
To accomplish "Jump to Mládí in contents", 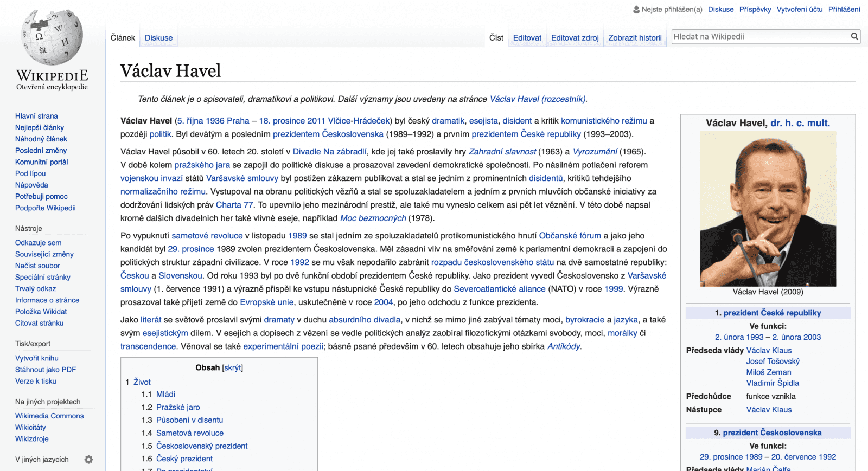I will click(166, 394).
